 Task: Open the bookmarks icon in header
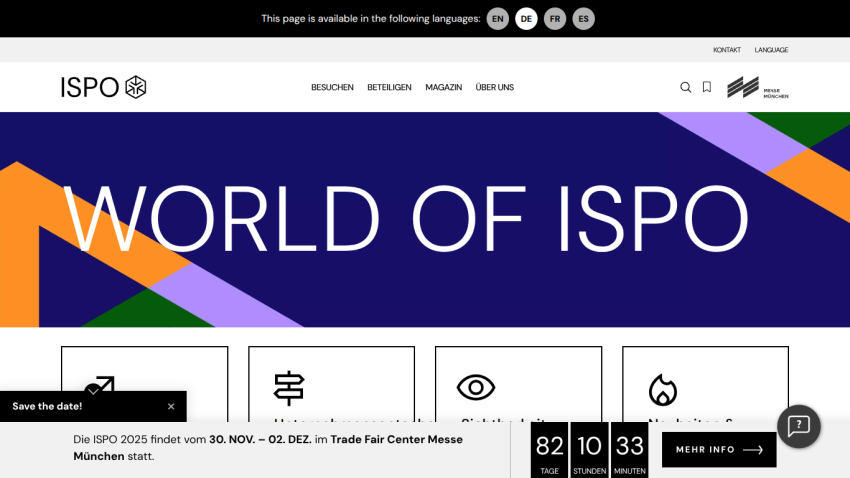pos(707,87)
